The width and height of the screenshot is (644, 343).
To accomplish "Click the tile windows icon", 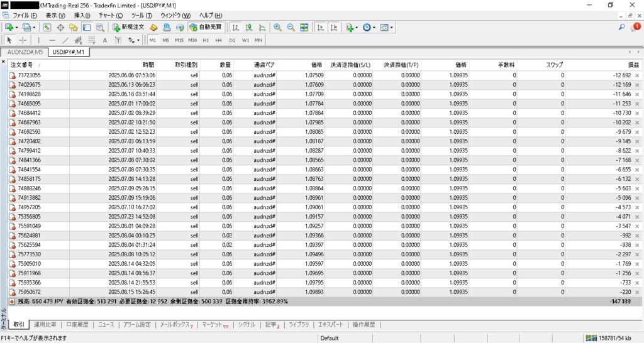I will tap(304, 28).
